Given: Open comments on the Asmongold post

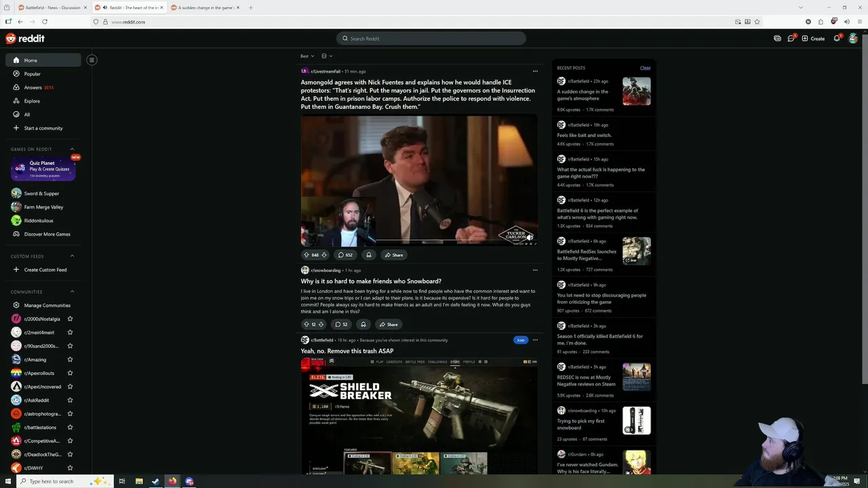Looking at the screenshot, I should [x=345, y=255].
